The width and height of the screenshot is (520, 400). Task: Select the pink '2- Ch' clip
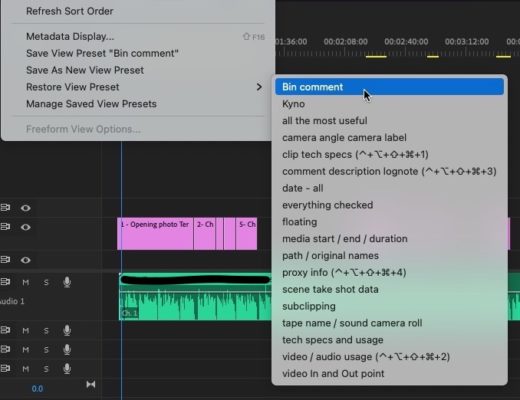[x=204, y=234]
